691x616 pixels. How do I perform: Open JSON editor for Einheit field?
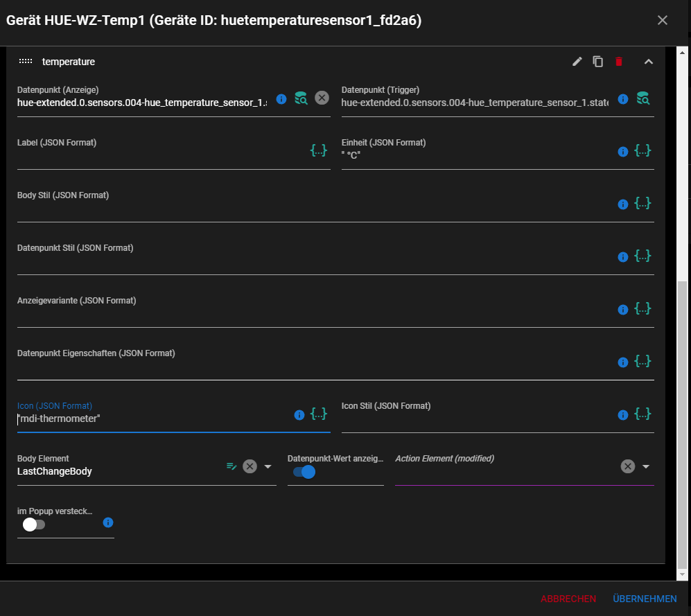tap(642, 150)
